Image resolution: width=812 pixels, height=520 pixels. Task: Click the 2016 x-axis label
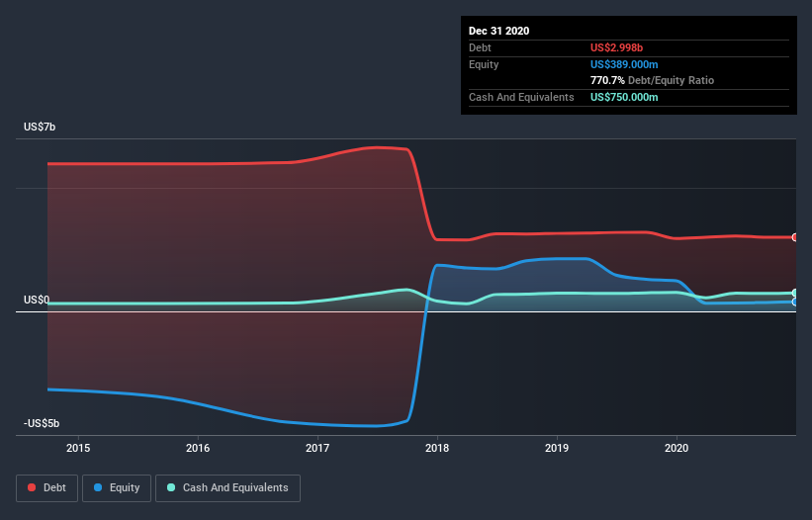click(x=198, y=448)
